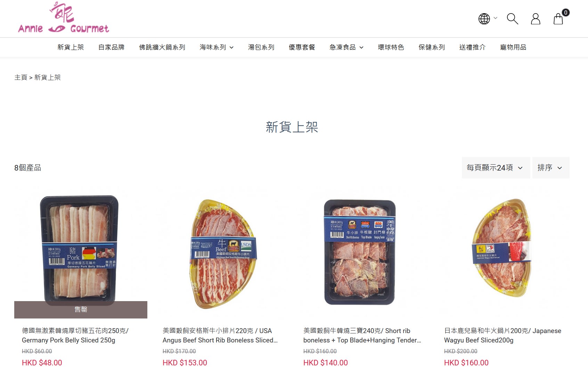The width and height of the screenshot is (588, 381).
Task: Click the search magnifier icon
Action: pos(513,19)
